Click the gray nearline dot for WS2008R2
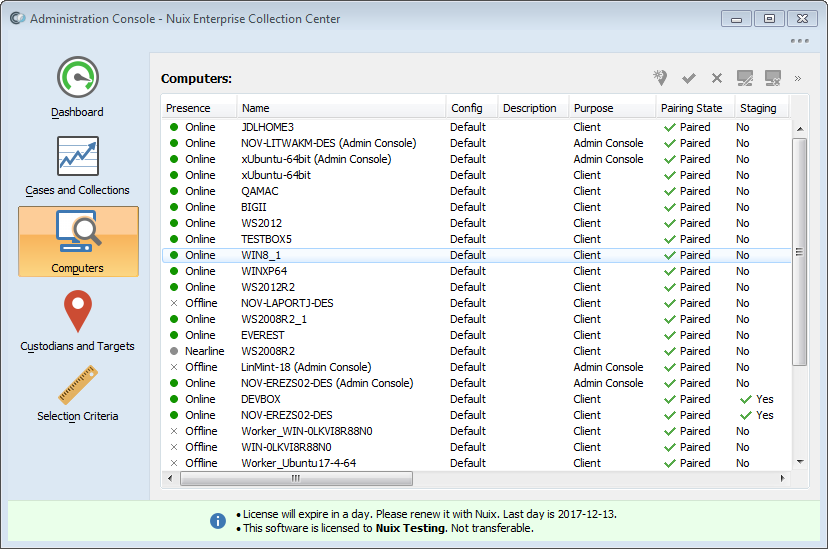This screenshot has width=828, height=549. pyautogui.click(x=173, y=351)
